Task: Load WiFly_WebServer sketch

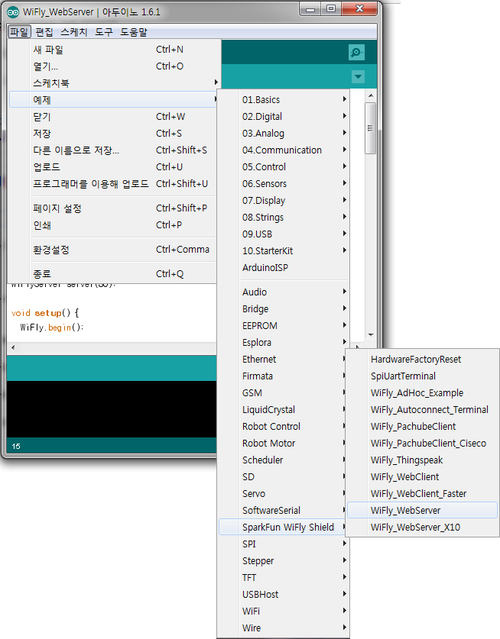Action: (x=423, y=511)
